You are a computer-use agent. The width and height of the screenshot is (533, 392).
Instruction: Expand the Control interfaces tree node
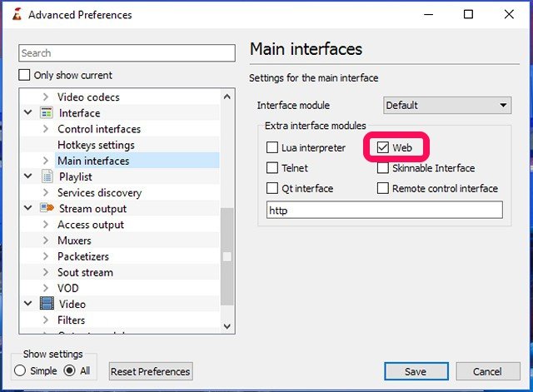pyautogui.click(x=45, y=129)
